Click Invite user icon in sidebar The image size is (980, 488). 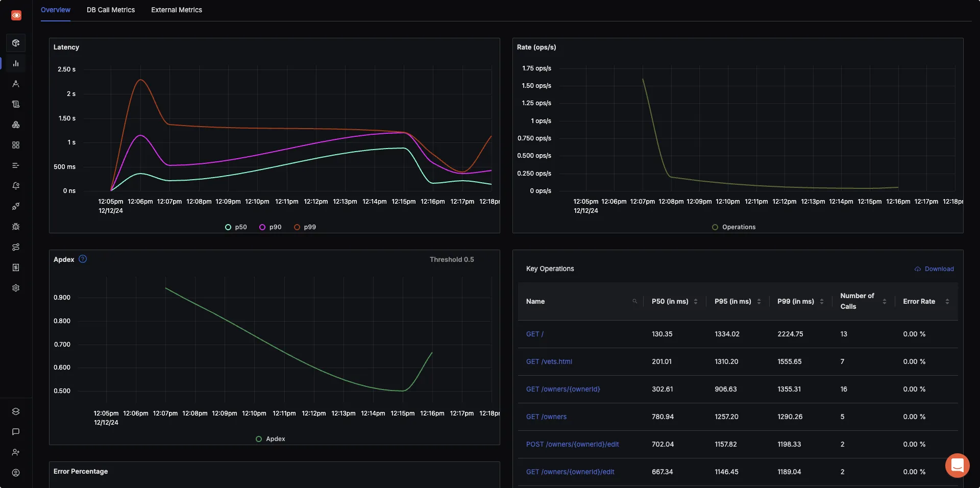tap(16, 452)
